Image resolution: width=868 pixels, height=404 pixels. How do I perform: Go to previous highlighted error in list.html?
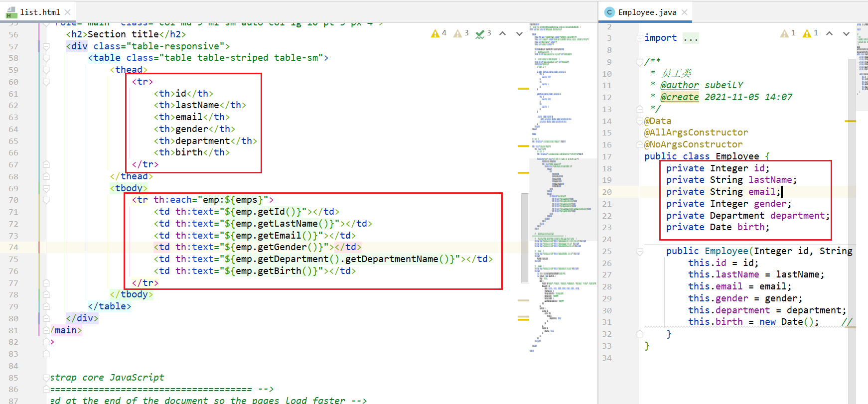503,33
